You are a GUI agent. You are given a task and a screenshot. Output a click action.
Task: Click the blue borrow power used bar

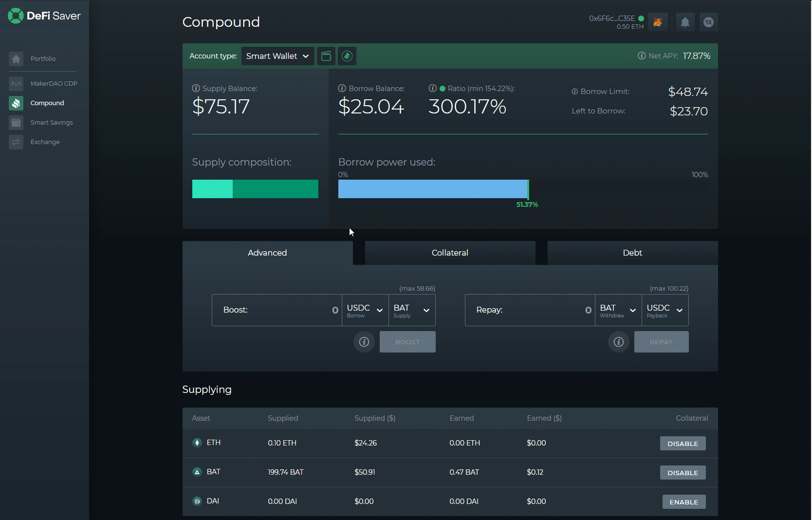coord(433,189)
